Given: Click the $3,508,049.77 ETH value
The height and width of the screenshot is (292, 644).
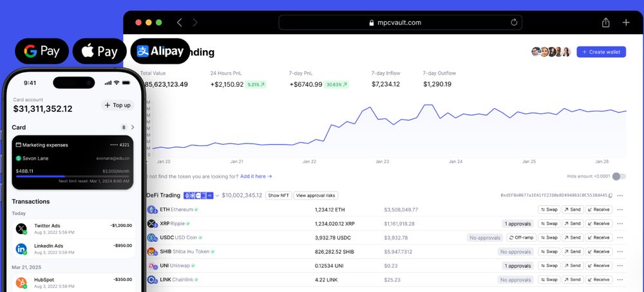Looking at the screenshot, I should tap(401, 210).
